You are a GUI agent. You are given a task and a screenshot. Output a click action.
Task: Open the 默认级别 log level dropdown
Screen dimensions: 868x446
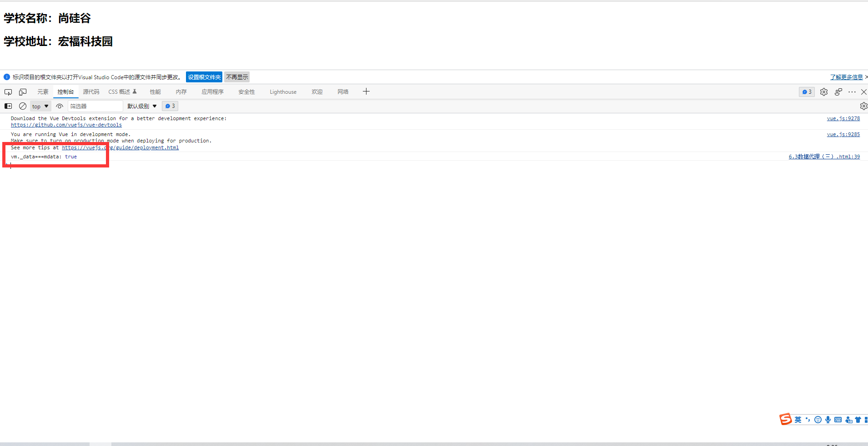coord(141,106)
